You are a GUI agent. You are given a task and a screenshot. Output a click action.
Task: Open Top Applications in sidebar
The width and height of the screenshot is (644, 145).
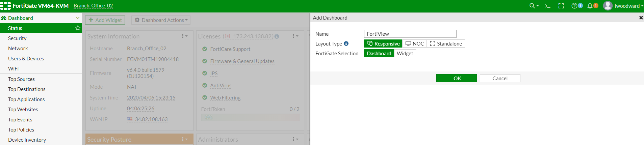click(41, 99)
